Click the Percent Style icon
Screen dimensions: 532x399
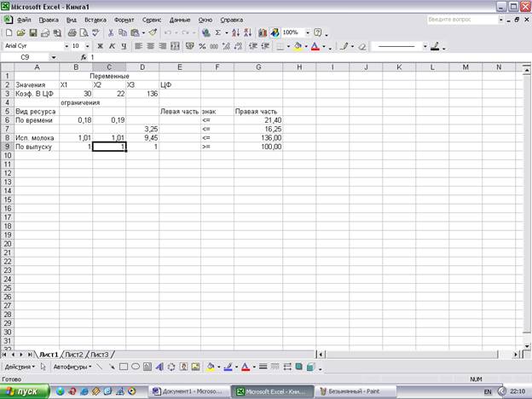(201, 46)
